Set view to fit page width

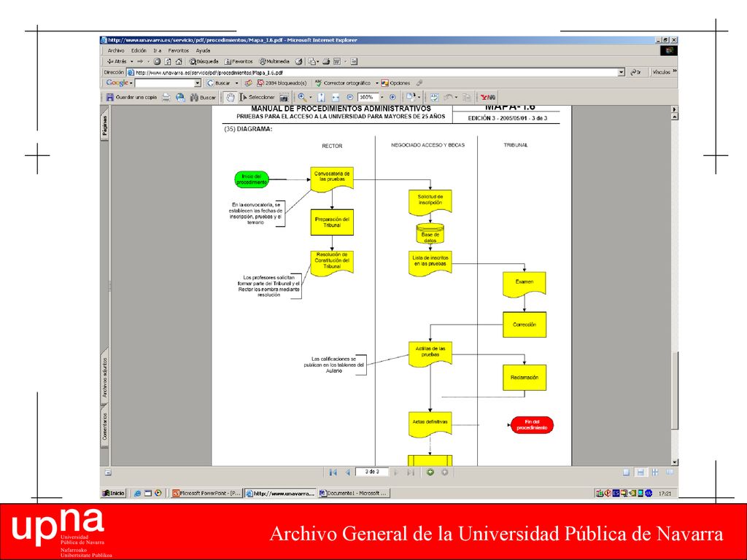pyautogui.click(x=336, y=98)
